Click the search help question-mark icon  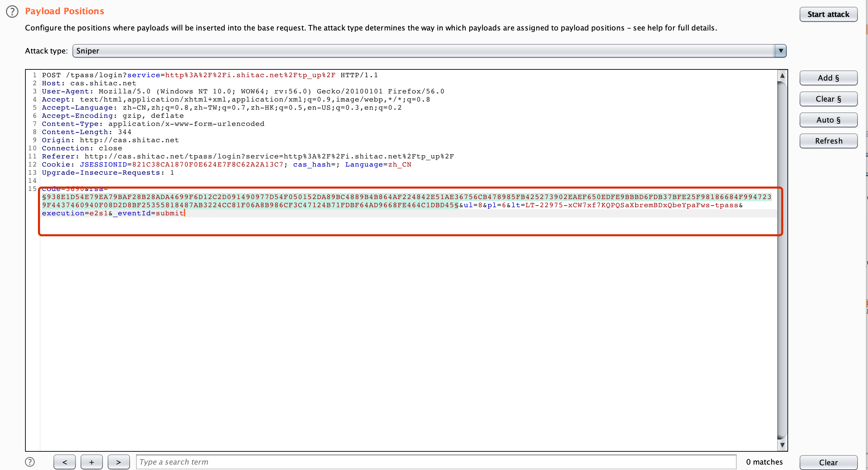[30, 462]
